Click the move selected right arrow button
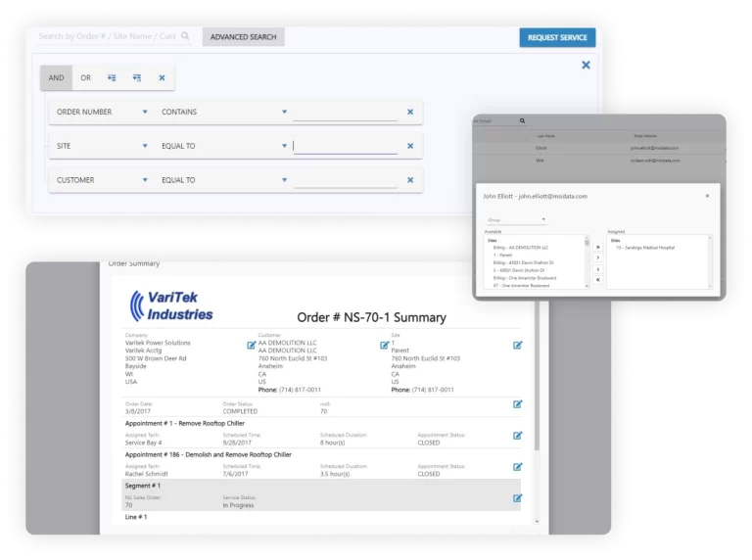 pos(597,257)
